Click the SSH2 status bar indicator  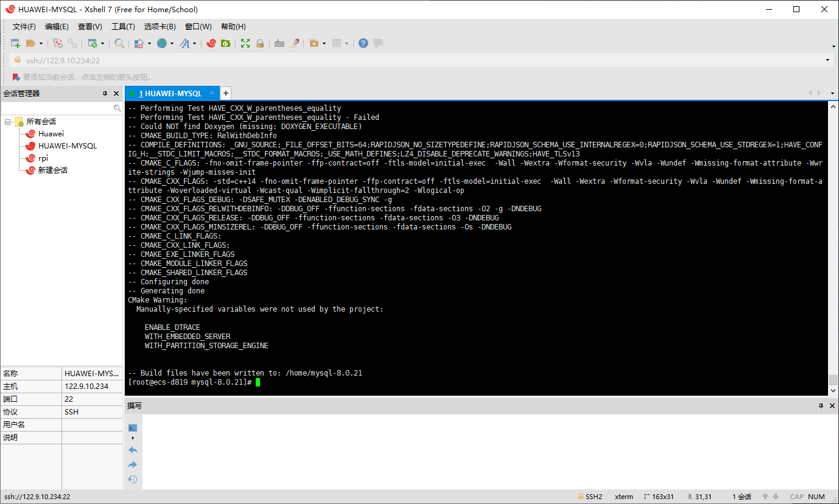pos(590,497)
